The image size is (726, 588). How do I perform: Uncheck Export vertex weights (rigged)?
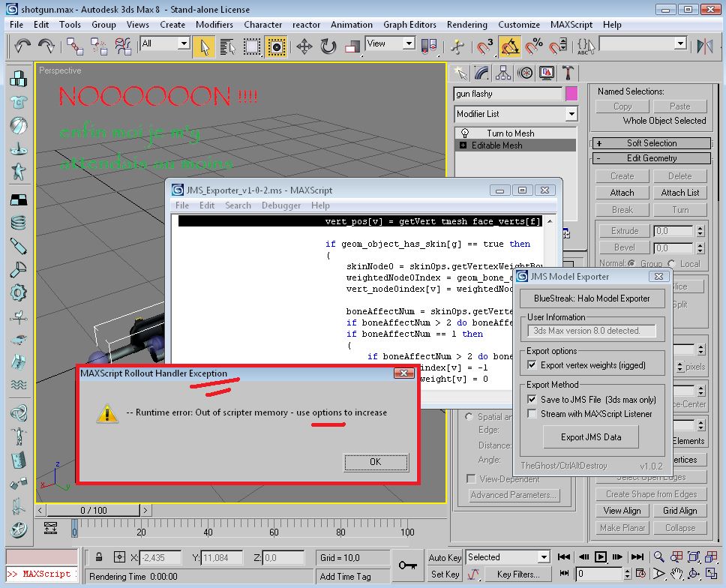(x=532, y=364)
